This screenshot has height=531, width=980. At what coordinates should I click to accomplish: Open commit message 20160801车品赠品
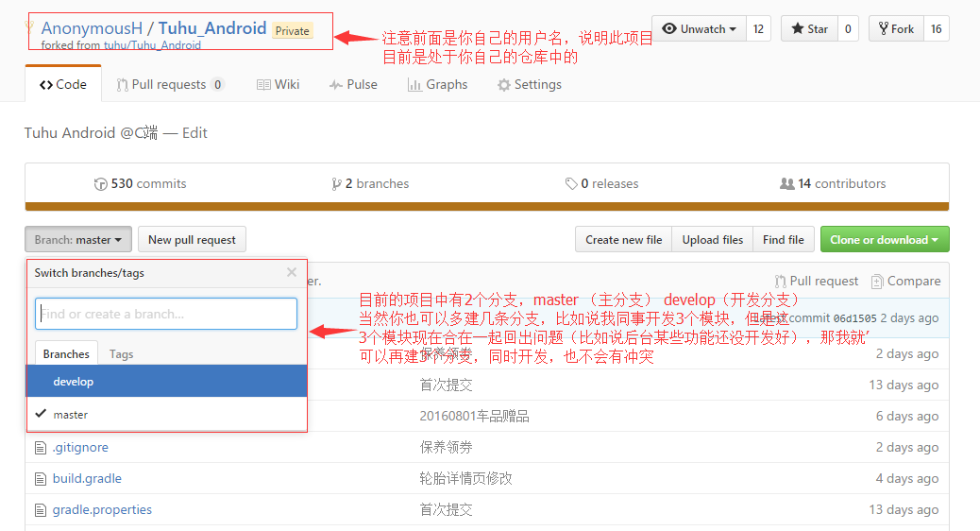click(474, 416)
